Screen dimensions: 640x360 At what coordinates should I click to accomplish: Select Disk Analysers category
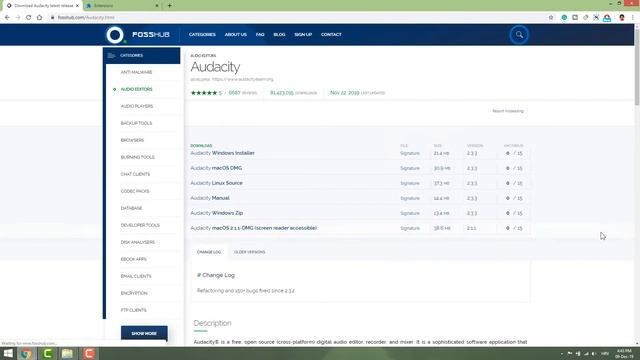138,242
